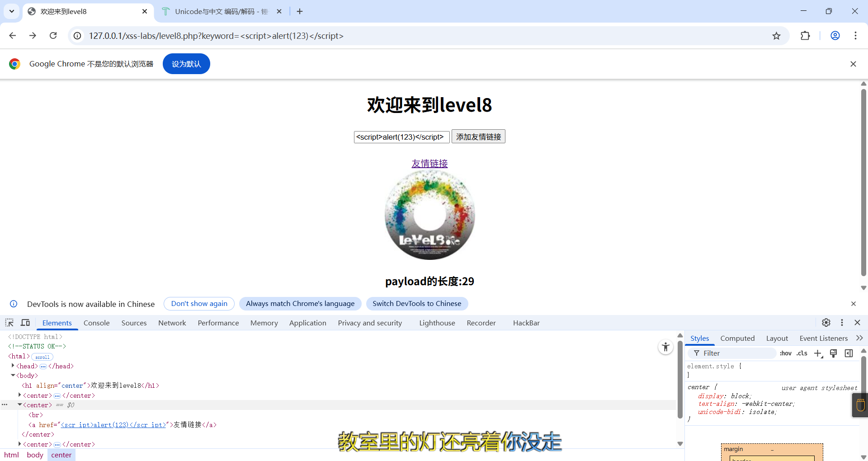
Task: Show more style tabs chevron
Action: [859, 338]
